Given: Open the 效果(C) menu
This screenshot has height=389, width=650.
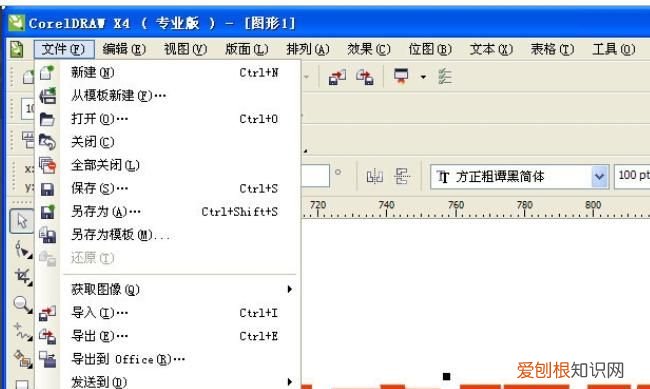Looking at the screenshot, I should 369,49.
